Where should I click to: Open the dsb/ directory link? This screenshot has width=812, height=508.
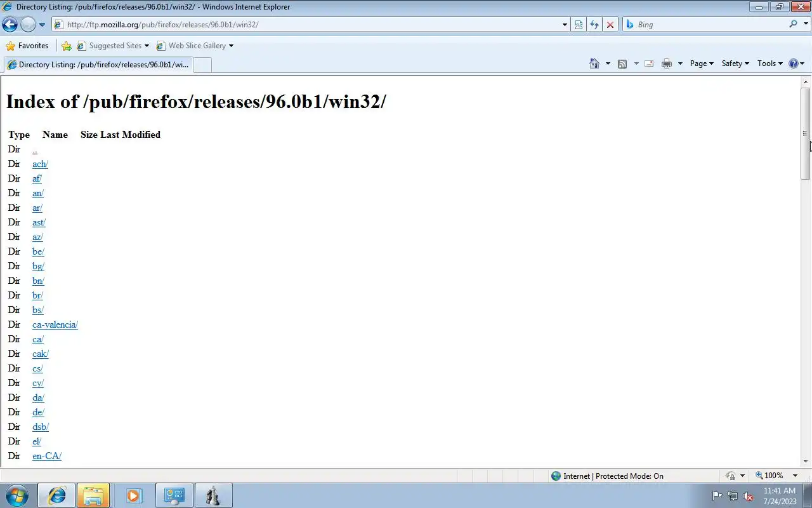pyautogui.click(x=41, y=427)
